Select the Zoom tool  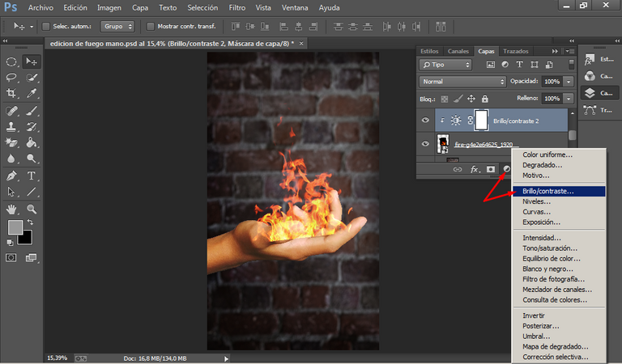(32, 210)
